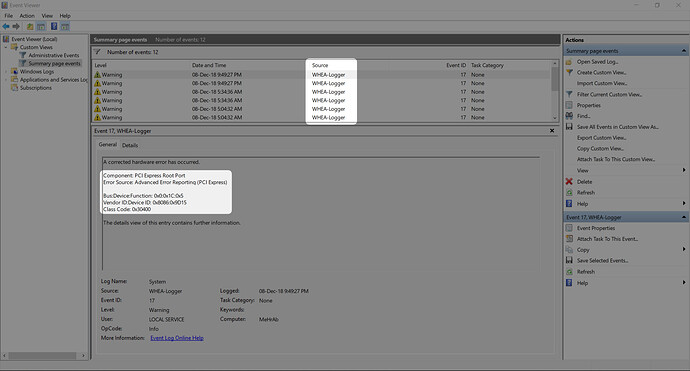The width and height of the screenshot is (690, 371).
Task: Click the red Delete icon in Actions
Action: [569, 181]
